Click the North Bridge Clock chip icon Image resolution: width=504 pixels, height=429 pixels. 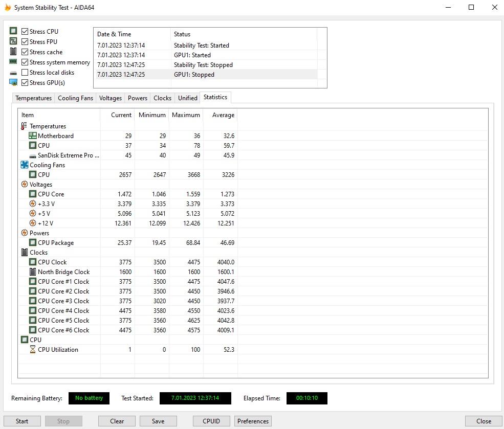(32, 272)
